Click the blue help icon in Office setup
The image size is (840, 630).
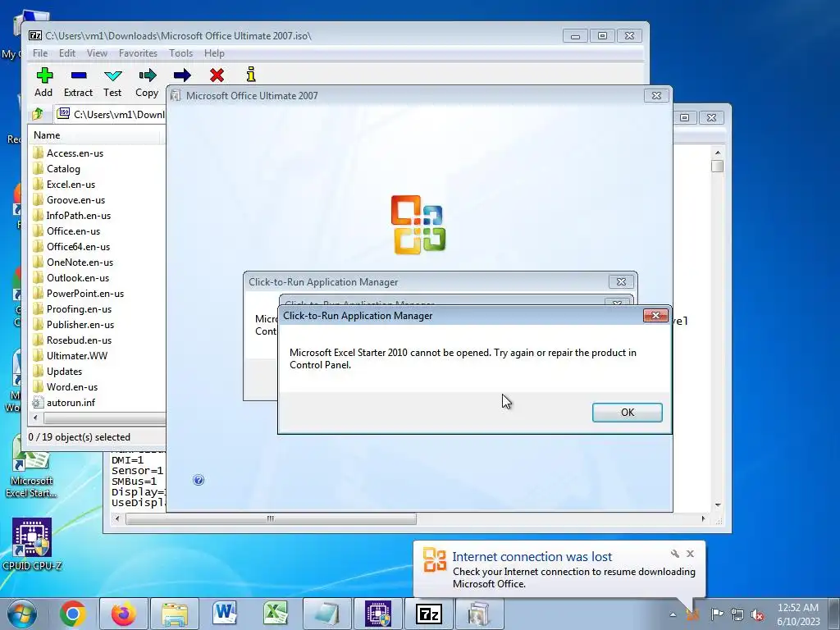click(x=199, y=480)
